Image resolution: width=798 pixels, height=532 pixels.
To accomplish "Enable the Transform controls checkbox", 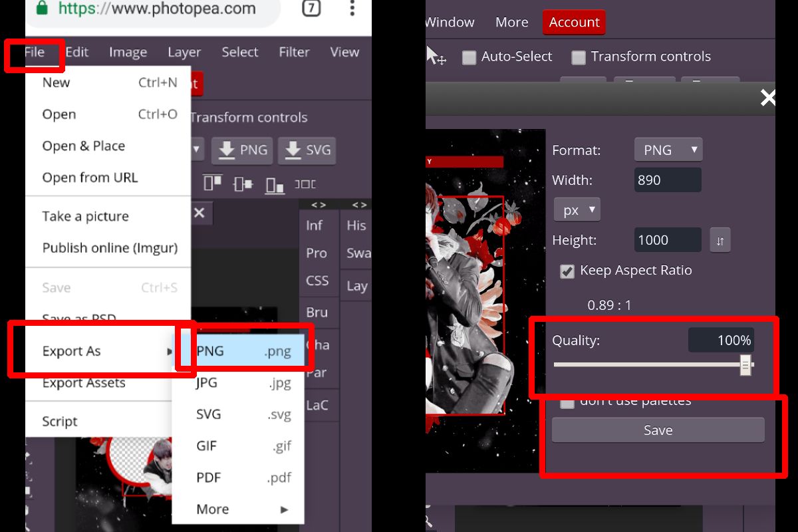I will [579, 57].
